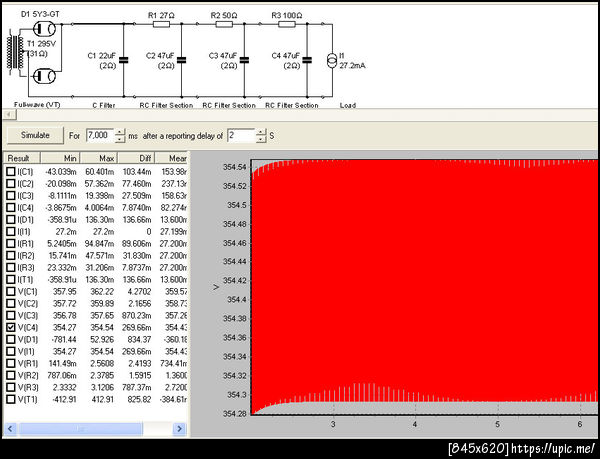Click resistor R1 27Ω symbol
The width and height of the screenshot is (600, 459).
pos(161,24)
